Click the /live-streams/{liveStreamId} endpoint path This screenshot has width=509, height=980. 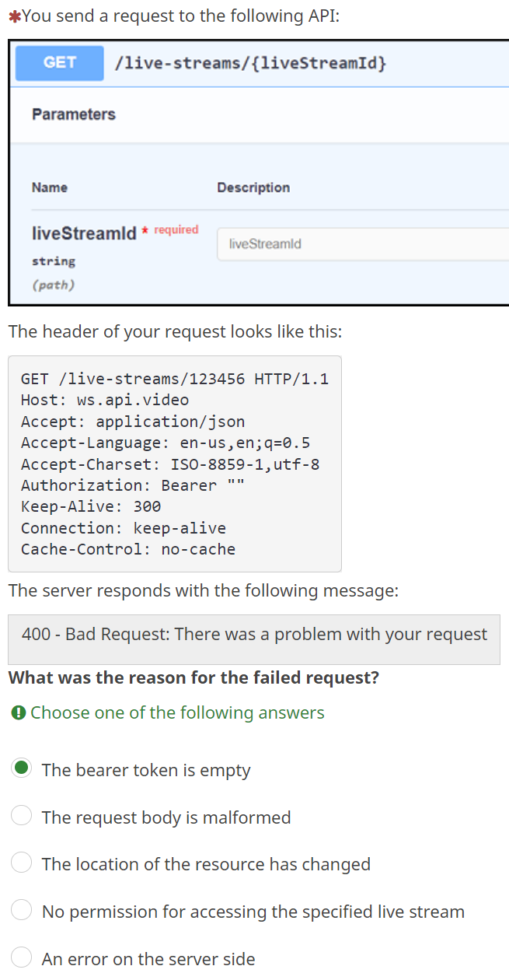tap(249, 64)
